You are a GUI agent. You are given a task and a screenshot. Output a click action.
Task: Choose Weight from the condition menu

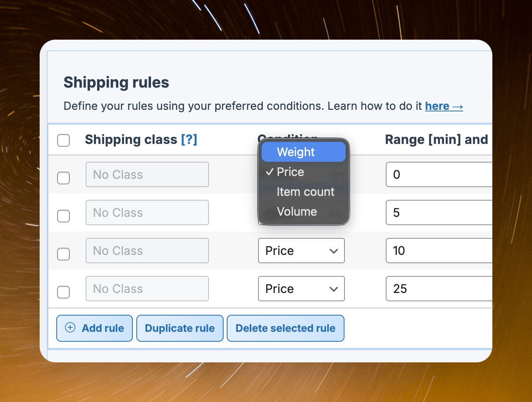pos(303,152)
